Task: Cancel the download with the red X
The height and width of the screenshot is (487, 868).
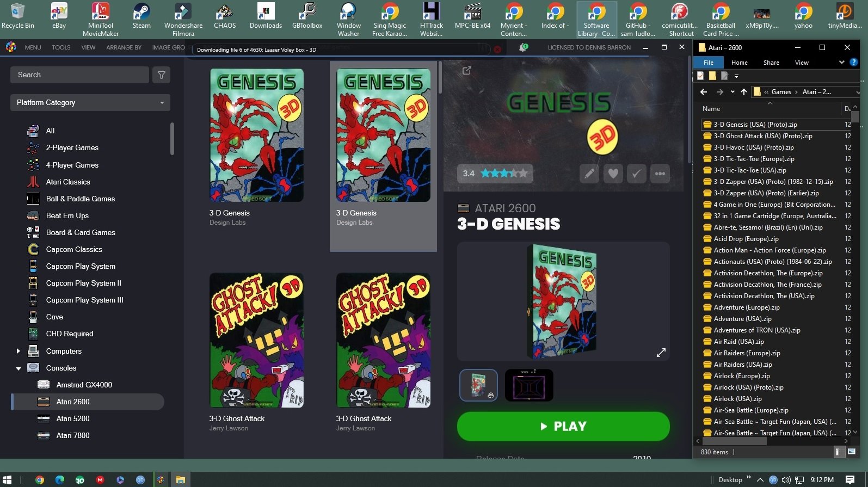Action: [x=497, y=50]
